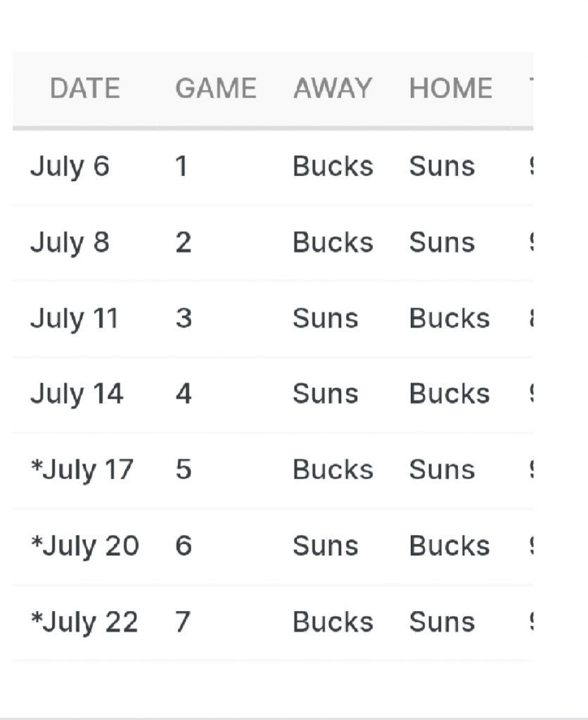Select the July 8 date cell
This screenshot has width=588, height=720.
pyautogui.click(x=70, y=243)
